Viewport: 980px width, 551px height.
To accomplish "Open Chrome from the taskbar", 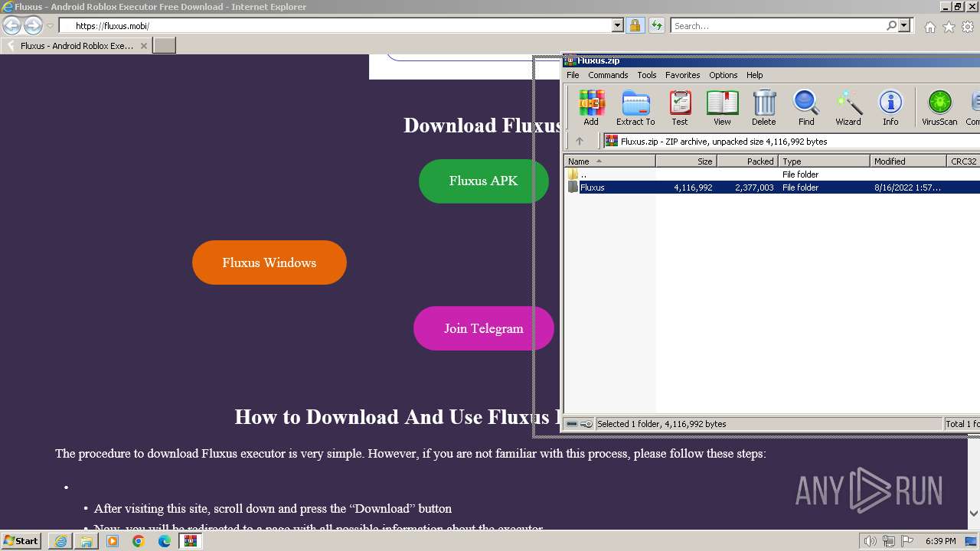I will click(138, 541).
